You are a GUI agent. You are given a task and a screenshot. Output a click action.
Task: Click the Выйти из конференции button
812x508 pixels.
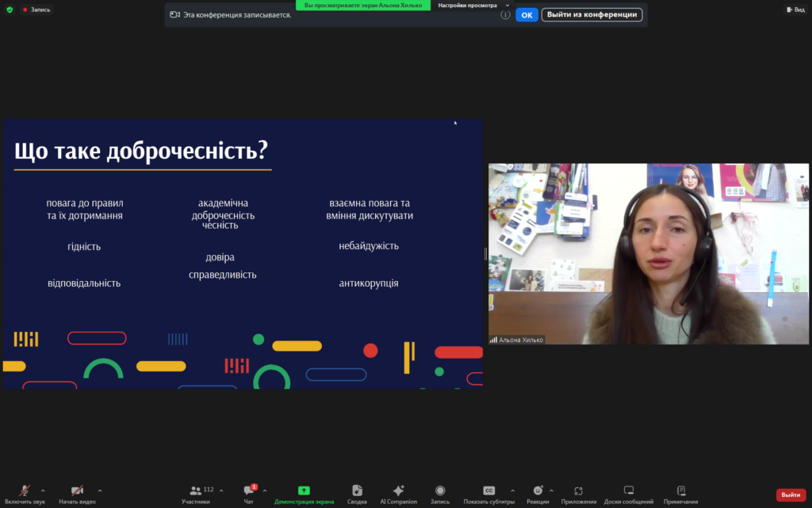coord(592,14)
